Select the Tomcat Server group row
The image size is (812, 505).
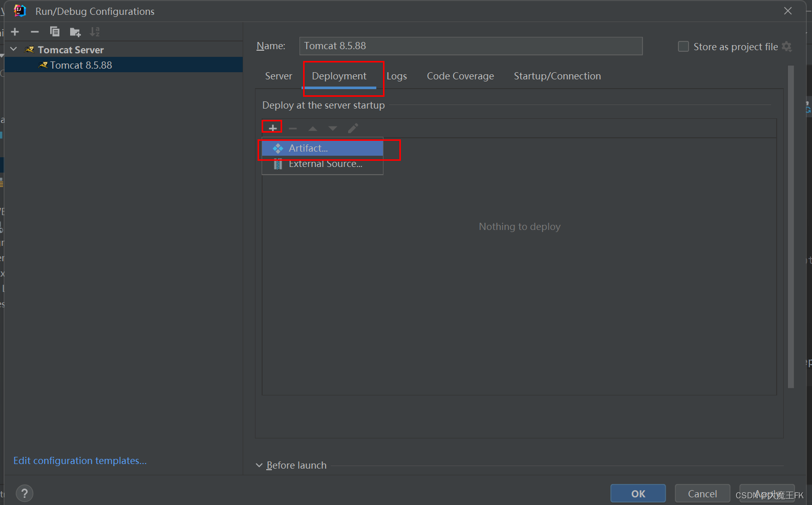(x=123, y=50)
